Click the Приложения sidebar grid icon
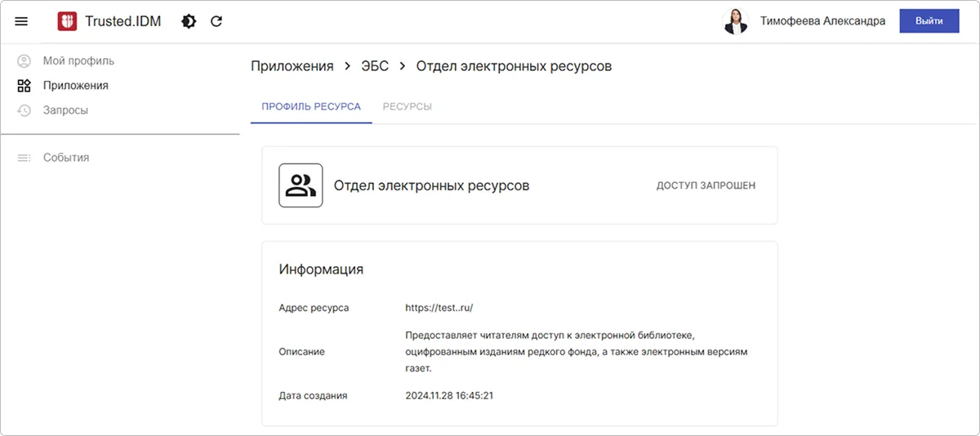This screenshot has width=980, height=436. point(24,85)
